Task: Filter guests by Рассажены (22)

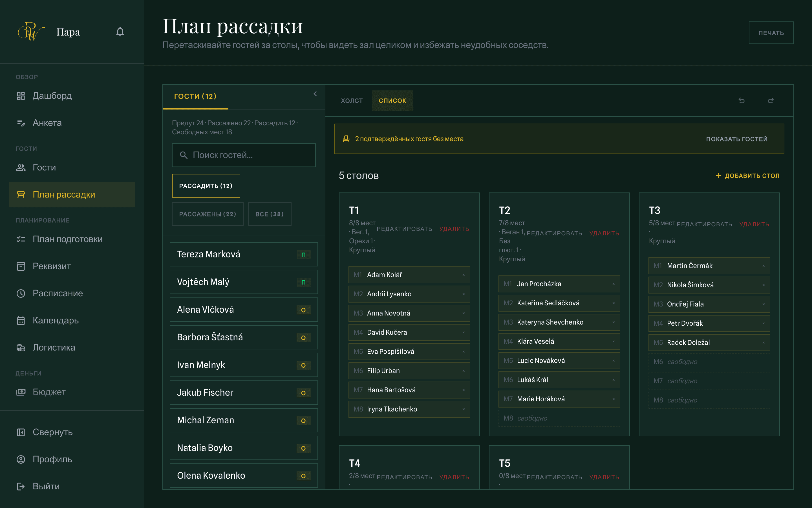Action: click(208, 214)
